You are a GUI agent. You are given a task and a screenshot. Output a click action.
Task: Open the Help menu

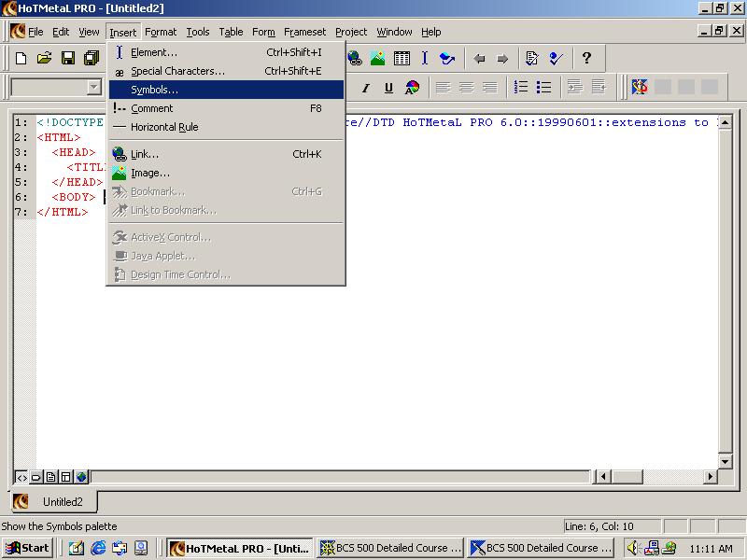431,32
